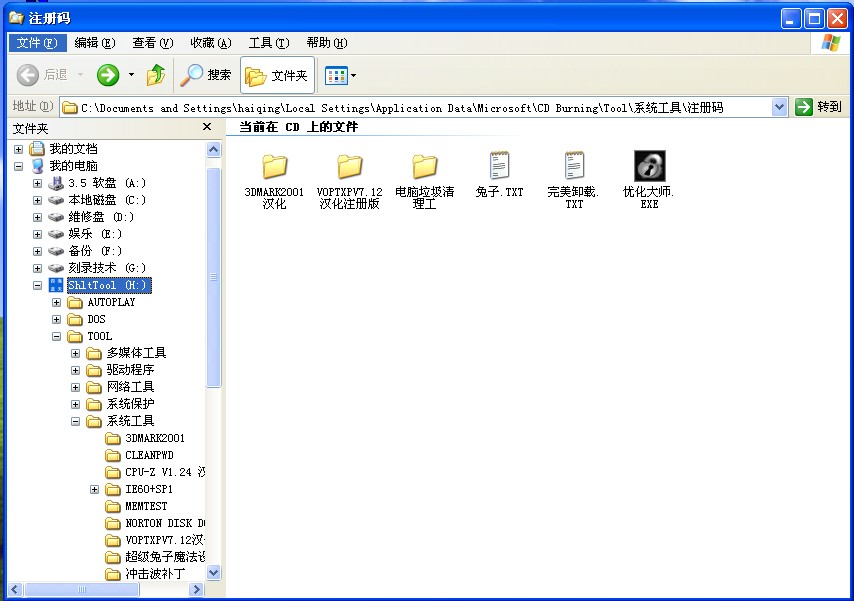Click the tree pane scroll-down arrow
The height and width of the screenshot is (601, 854).
pyautogui.click(x=214, y=573)
